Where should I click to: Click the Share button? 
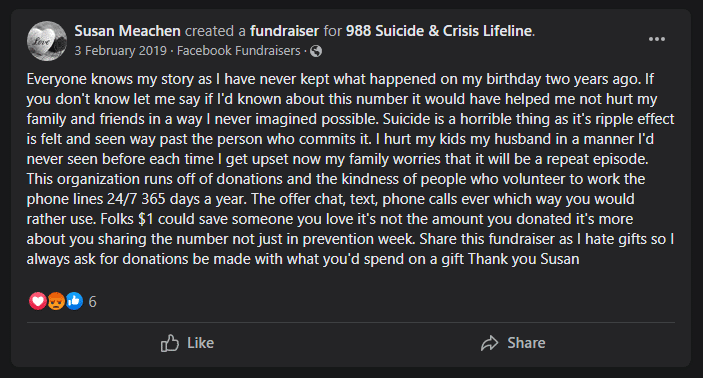pyautogui.click(x=513, y=343)
